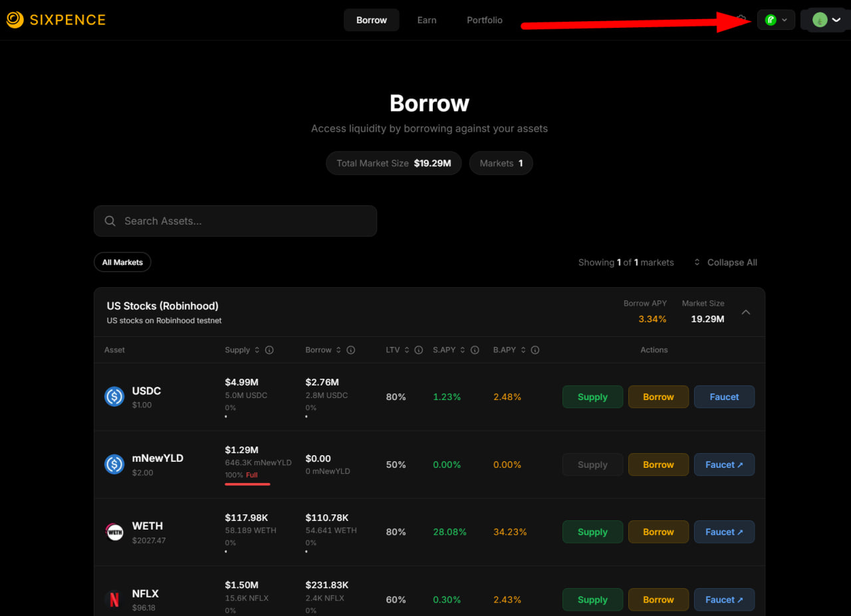
Task: Borrow USDC
Action: point(658,397)
